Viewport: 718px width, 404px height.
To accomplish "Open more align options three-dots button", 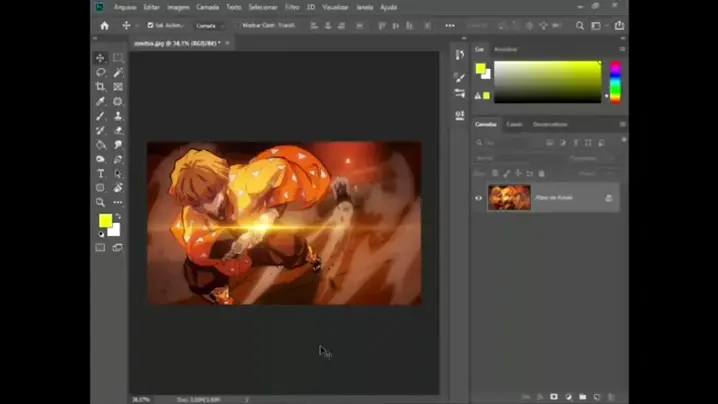I will pyautogui.click(x=450, y=26).
